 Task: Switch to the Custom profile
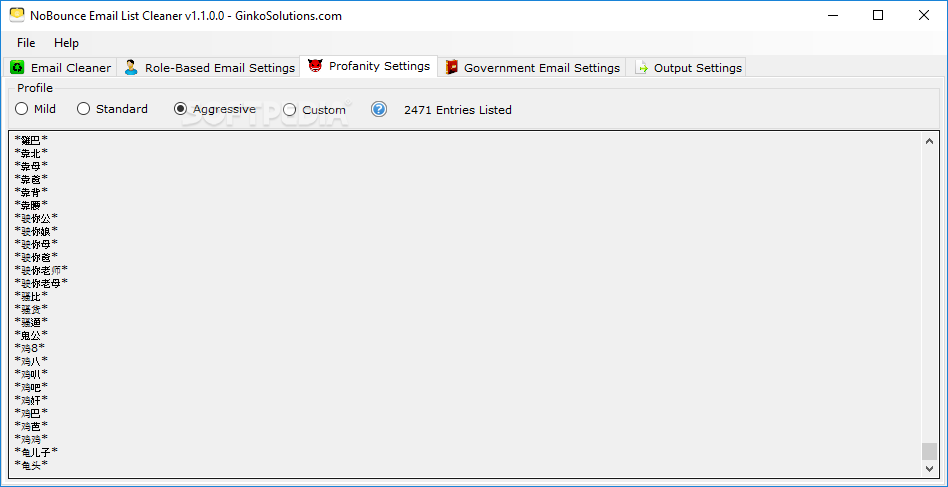tap(314, 109)
